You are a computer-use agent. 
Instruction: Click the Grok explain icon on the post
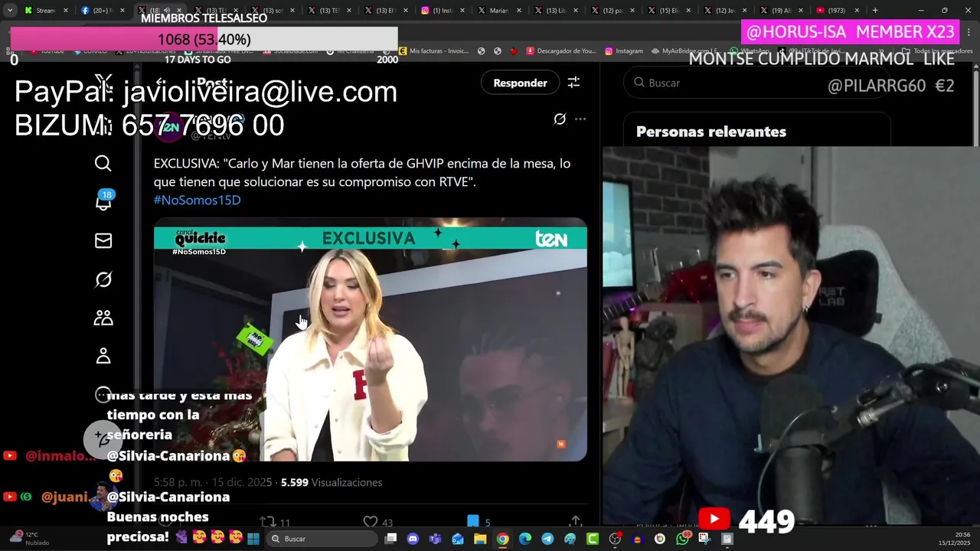(x=560, y=119)
